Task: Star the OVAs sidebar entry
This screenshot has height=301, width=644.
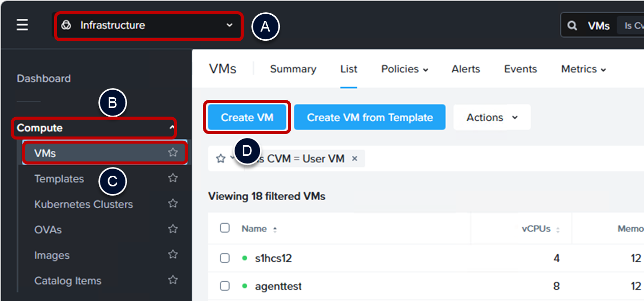Action: tap(173, 229)
